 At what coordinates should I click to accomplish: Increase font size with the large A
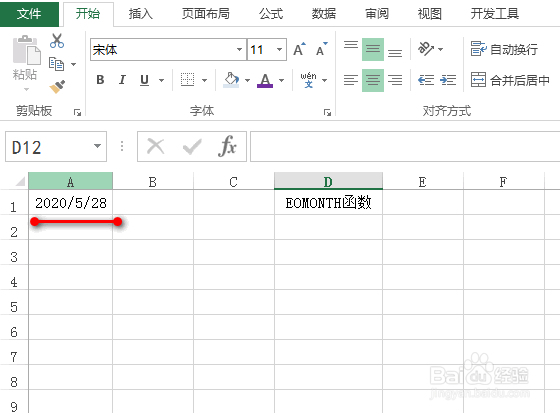coord(299,49)
